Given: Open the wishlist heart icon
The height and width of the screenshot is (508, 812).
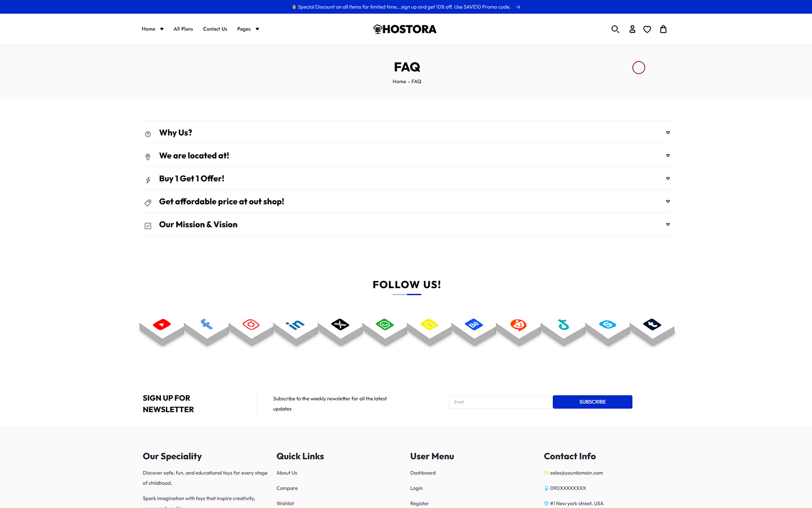Looking at the screenshot, I should [647, 29].
